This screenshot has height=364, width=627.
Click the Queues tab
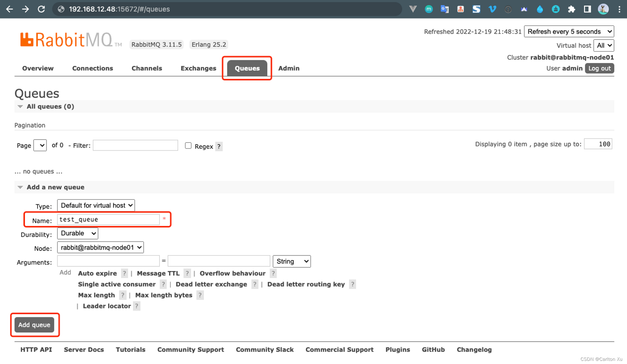[x=246, y=69]
